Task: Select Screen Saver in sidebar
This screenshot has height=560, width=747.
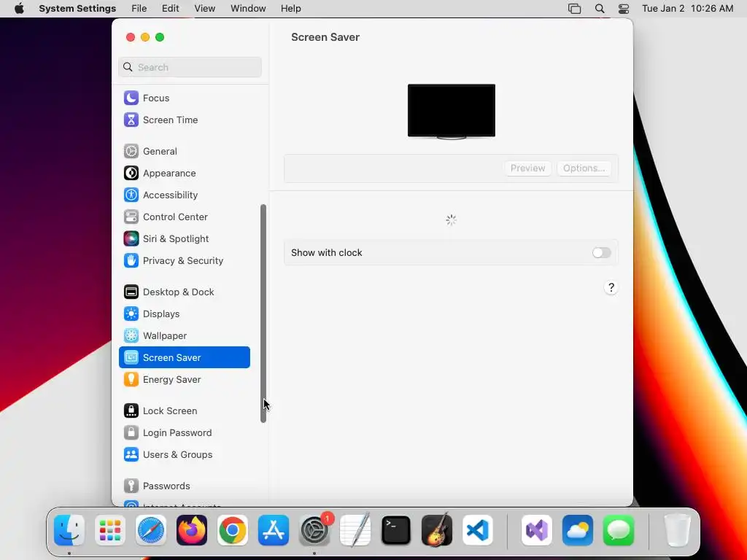Action: [x=185, y=357]
